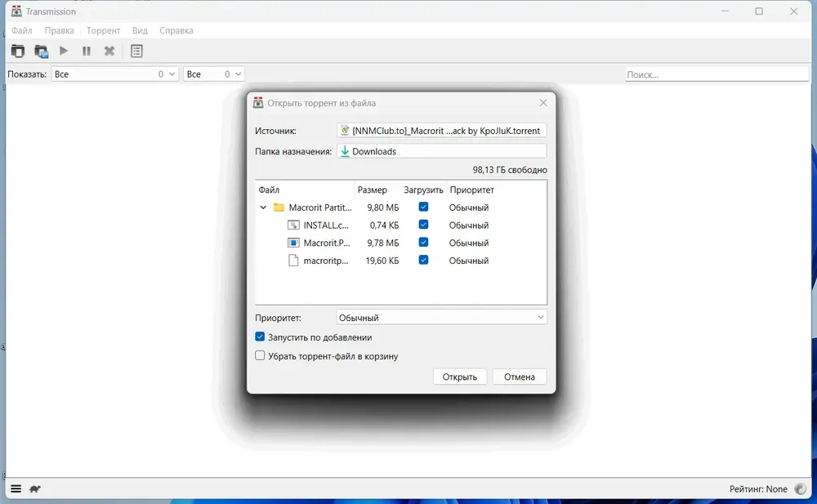Image resolution: width=817 pixels, height=504 pixels.
Task: Click the torrent file icon in Источник field
Action: pos(345,131)
